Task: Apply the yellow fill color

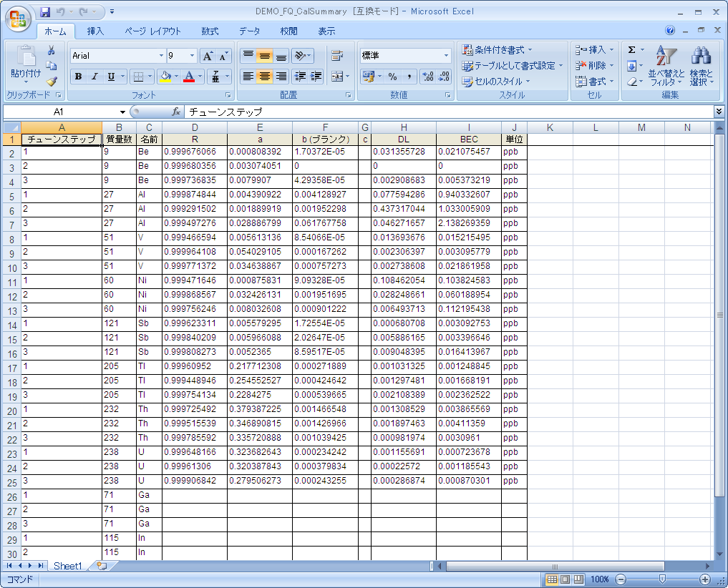Action: (x=165, y=76)
